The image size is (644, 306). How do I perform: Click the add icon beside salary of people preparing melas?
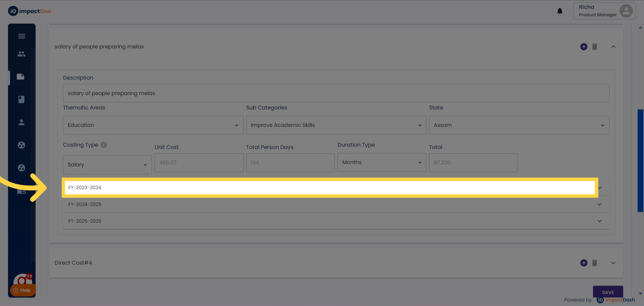(x=584, y=47)
